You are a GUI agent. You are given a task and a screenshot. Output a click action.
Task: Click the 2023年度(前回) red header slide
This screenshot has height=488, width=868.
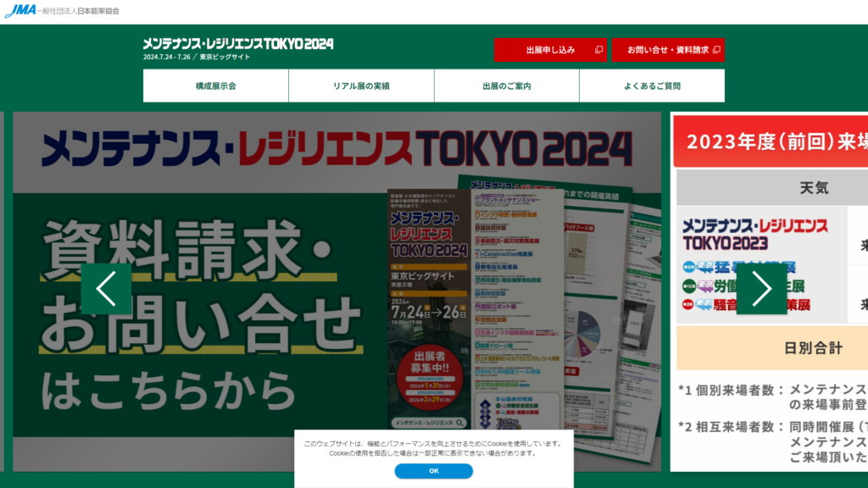tap(771, 141)
